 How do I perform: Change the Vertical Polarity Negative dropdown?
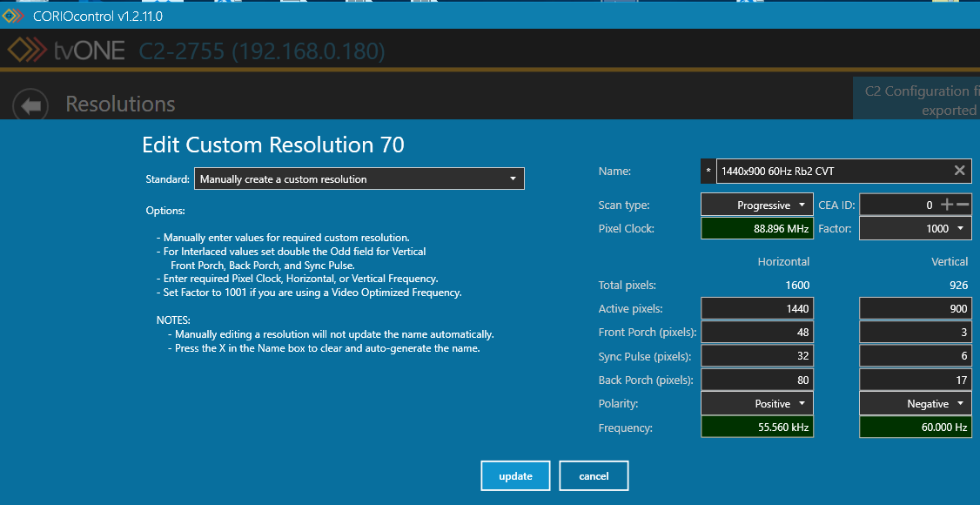[x=916, y=404]
